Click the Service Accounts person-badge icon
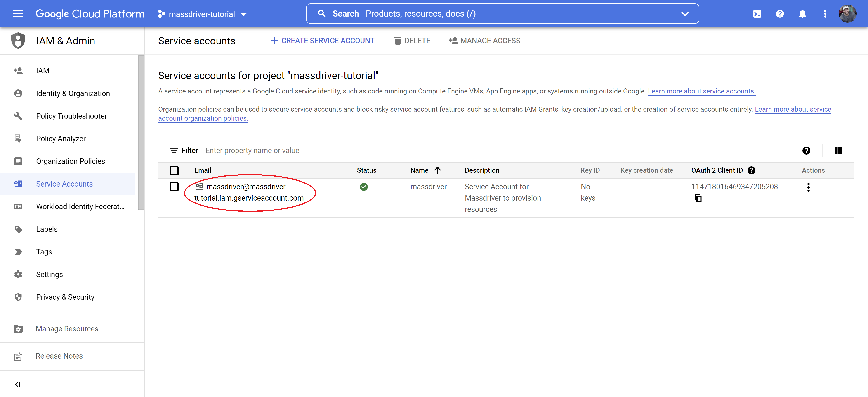This screenshot has height=397, width=868. (x=18, y=184)
